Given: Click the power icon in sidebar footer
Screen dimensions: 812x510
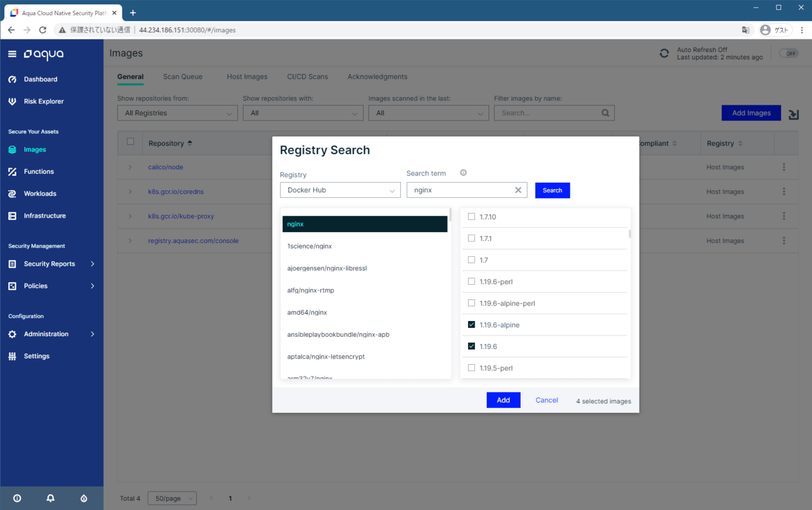Looking at the screenshot, I should 17,499.
